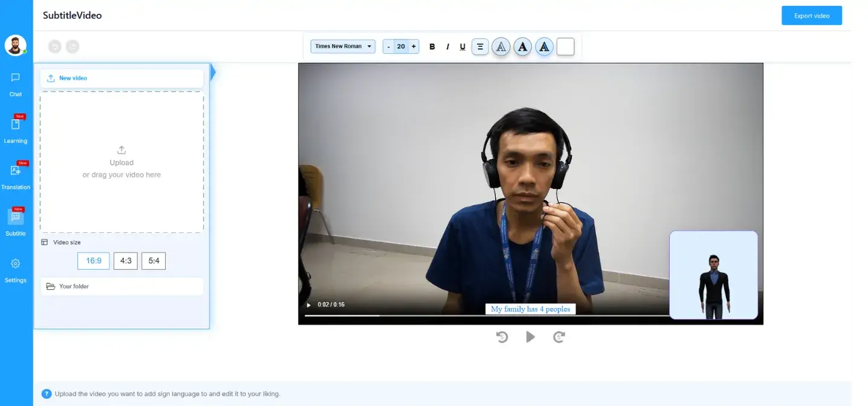Click the large play button below video
The image size is (868, 406).
coord(530,337)
